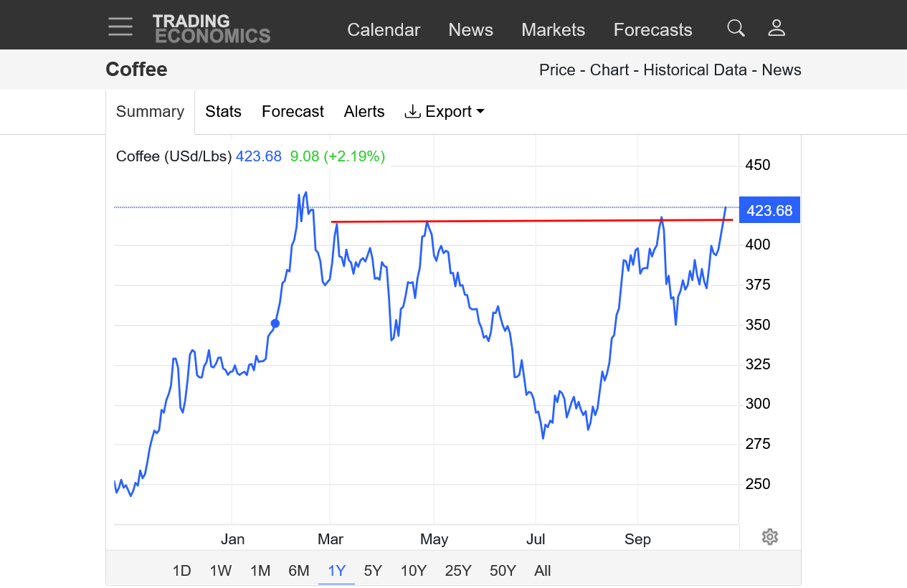The height and width of the screenshot is (588, 907).
Task: Open News in the top navigation
Action: [x=470, y=30]
